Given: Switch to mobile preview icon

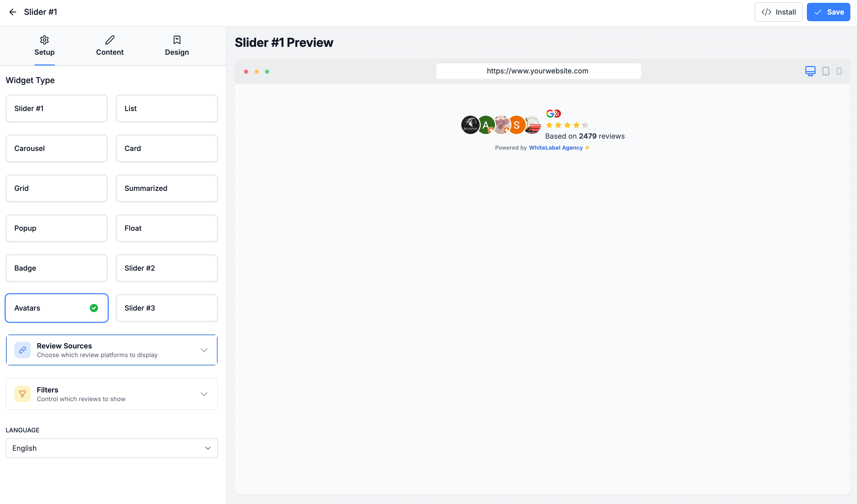Looking at the screenshot, I should point(839,71).
